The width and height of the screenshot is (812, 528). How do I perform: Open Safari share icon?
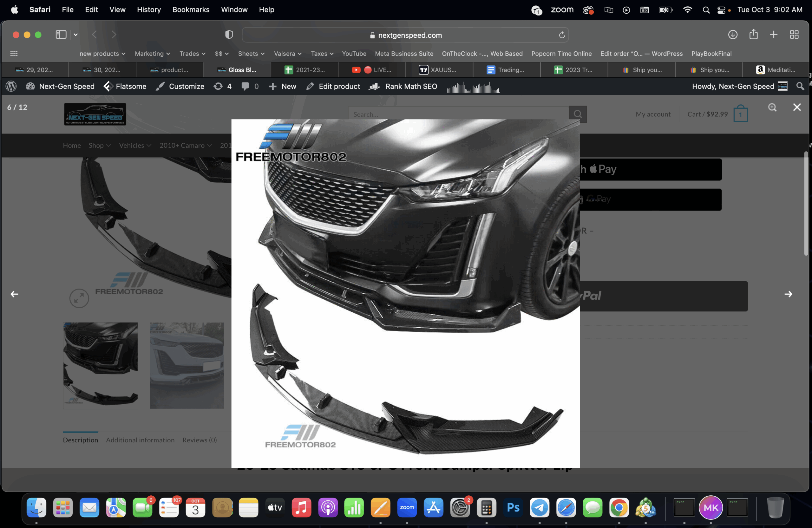pyautogui.click(x=753, y=35)
